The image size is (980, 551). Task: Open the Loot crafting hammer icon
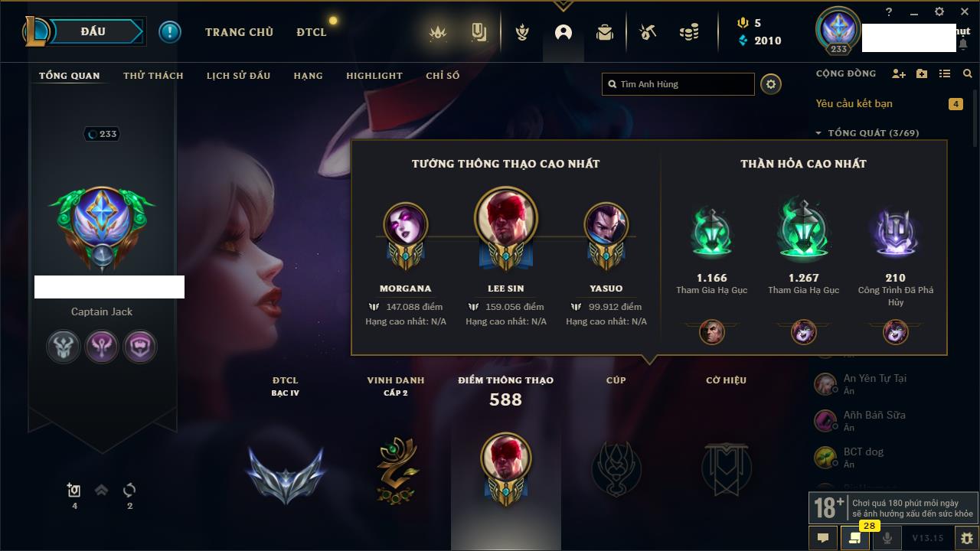pyautogui.click(x=648, y=32)
